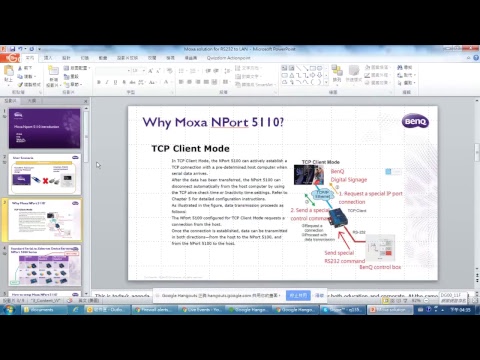Switch to the Transitions ribbon tab
The width and height of the screenshot is (480, 360).
pos(85,58)
